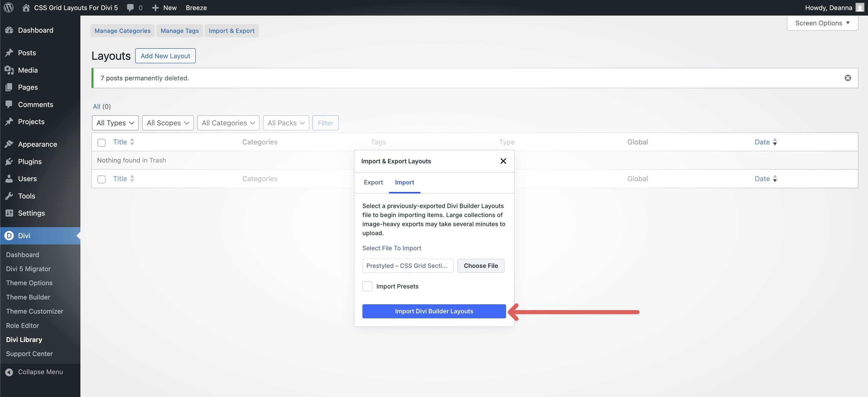Click the Tools wrench icon

[x=9, y=196]
